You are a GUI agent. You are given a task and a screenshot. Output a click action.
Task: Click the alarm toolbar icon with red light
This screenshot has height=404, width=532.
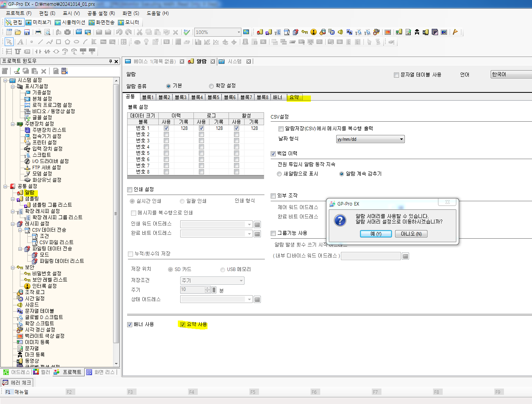point(260,32)
